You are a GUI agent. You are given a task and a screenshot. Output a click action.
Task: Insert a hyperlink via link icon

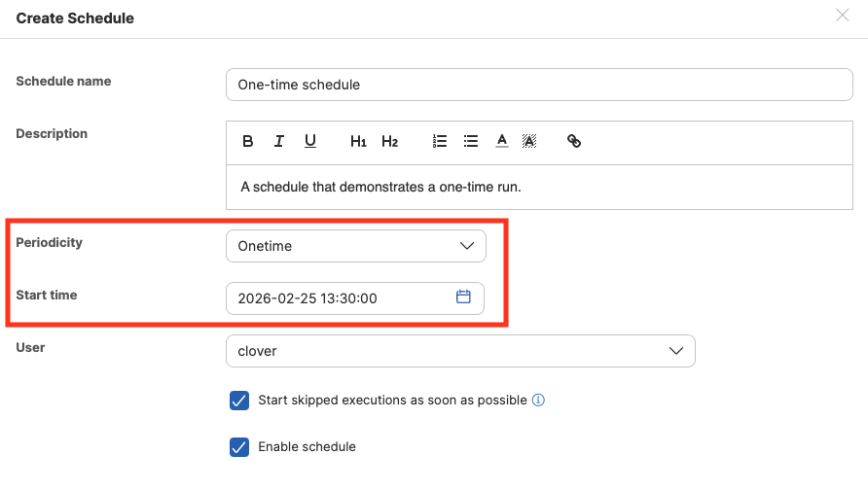pos(574,142)
